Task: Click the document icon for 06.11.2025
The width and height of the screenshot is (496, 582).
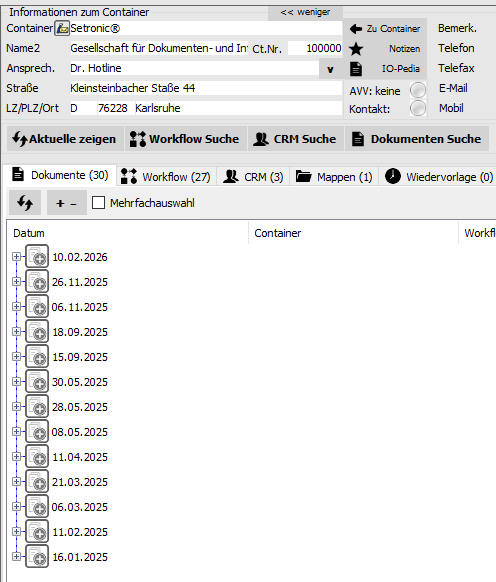Action: coord(37,306)
